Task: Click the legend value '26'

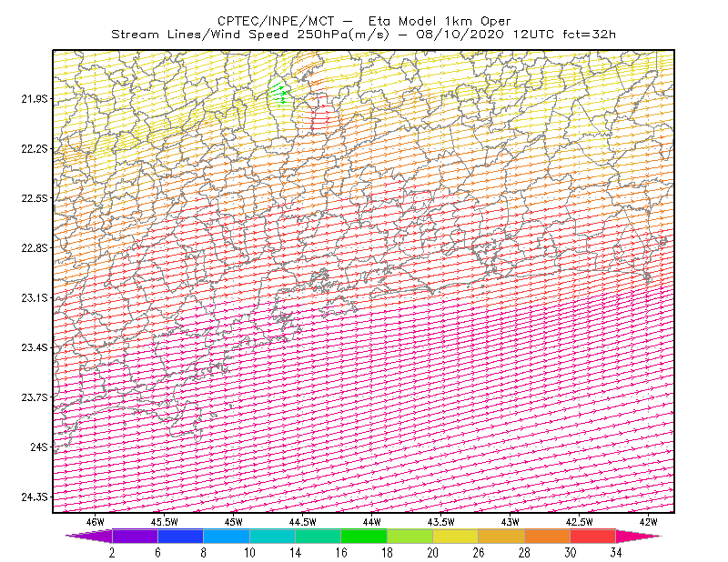Action: [479, 553]
